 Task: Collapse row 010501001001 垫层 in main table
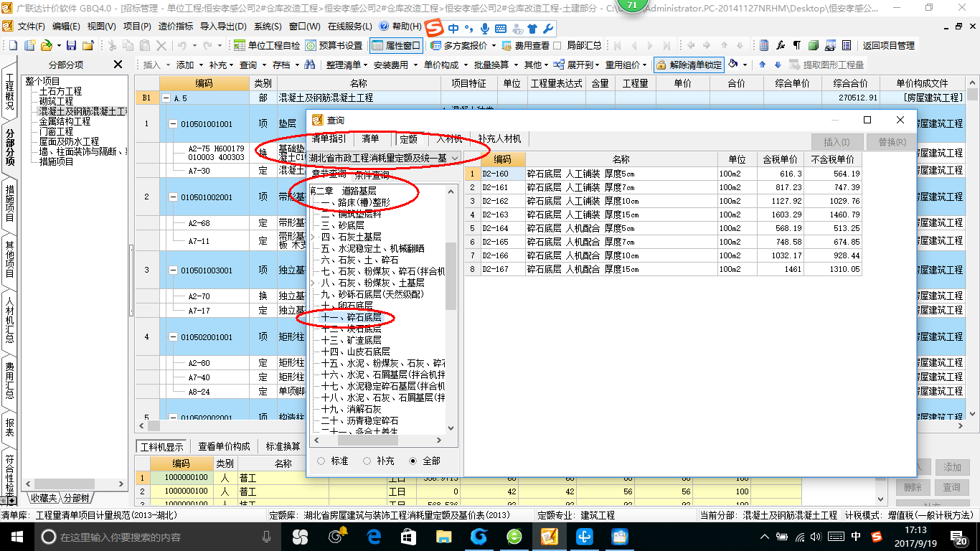172,124
